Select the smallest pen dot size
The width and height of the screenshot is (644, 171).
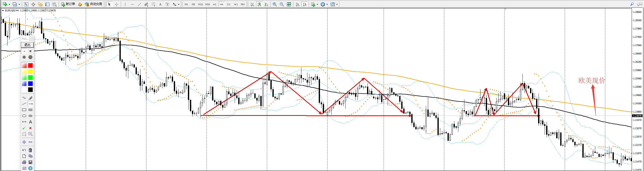[24, 51]
